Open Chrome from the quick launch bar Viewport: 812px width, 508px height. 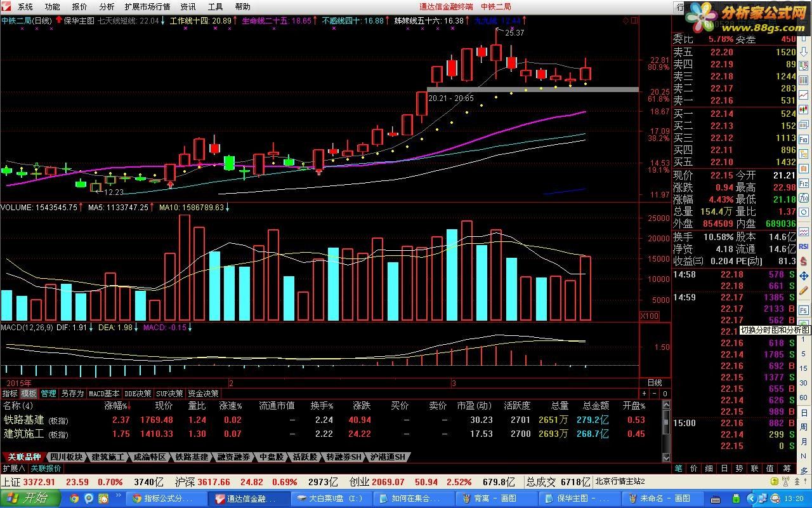point(74,498)
